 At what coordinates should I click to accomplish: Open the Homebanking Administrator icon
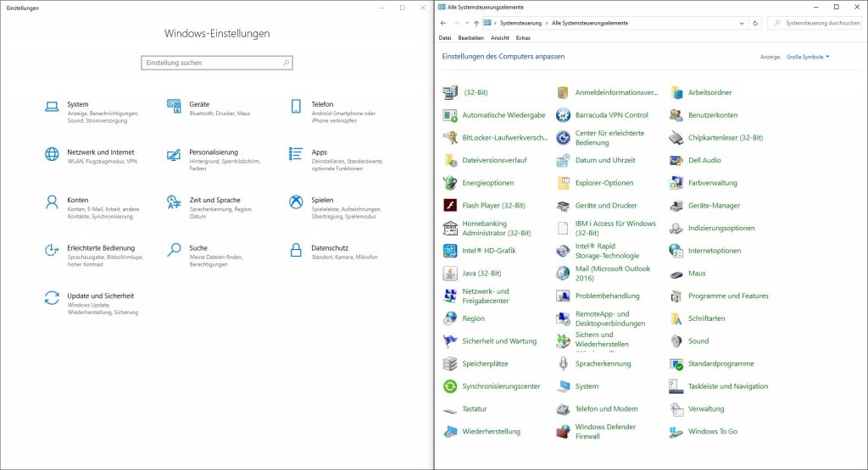click(x=450, y=228)
